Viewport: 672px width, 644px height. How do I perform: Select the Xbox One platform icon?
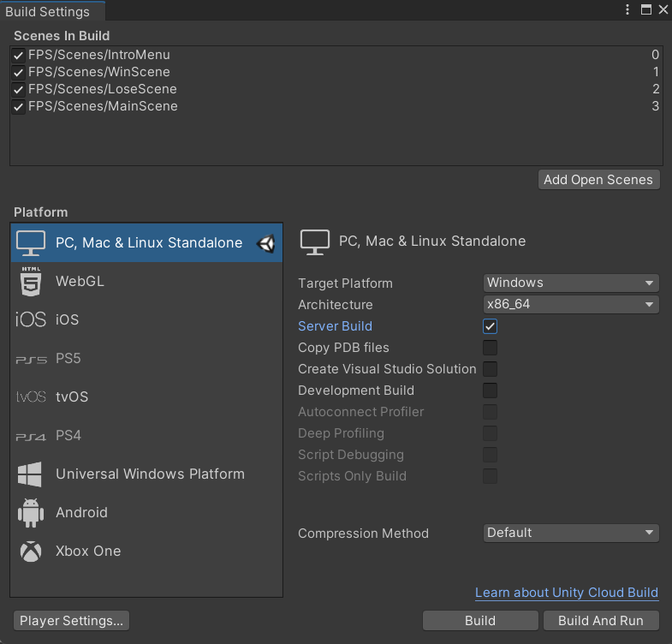point(31,552)
